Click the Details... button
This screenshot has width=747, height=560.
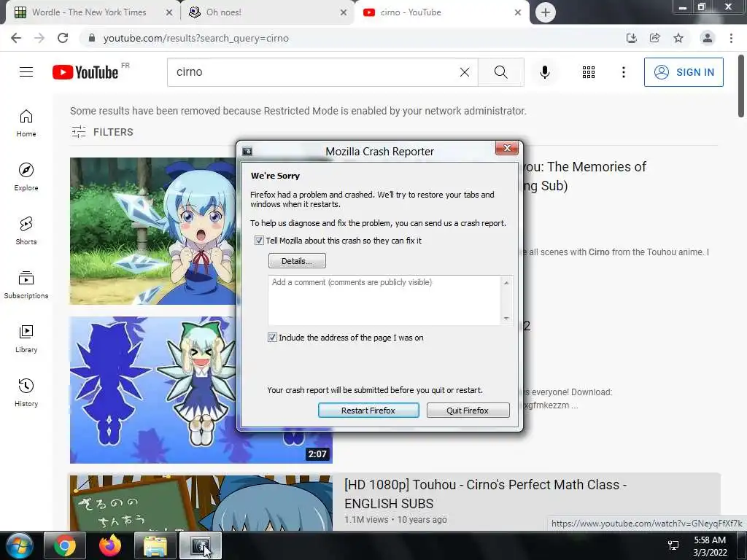point(297,261)
